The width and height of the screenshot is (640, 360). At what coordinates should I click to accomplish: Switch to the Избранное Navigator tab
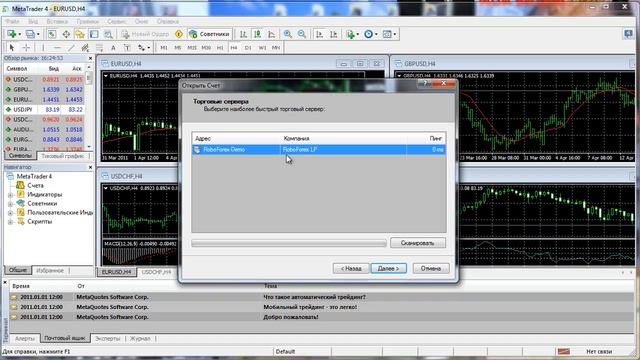(x=50, y=271)
